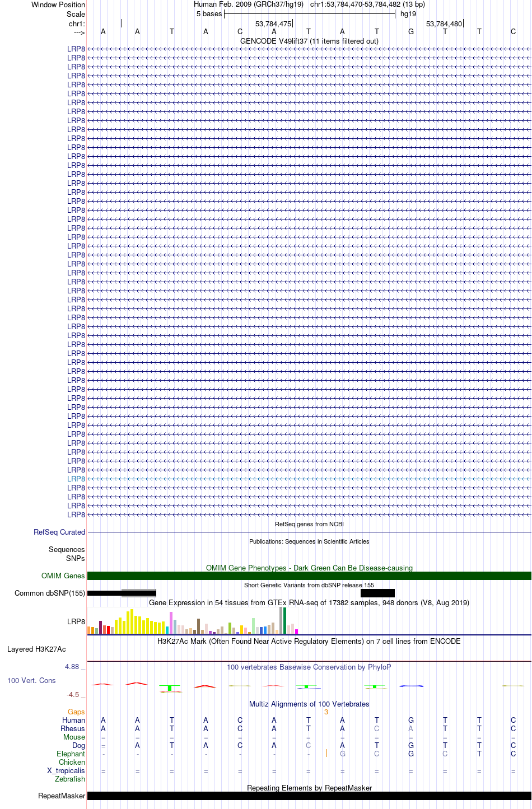Screen dimensions: 532x809
Task: Click the chr1: ruler label
Action: pyautogui.click(x=77, y=24)
